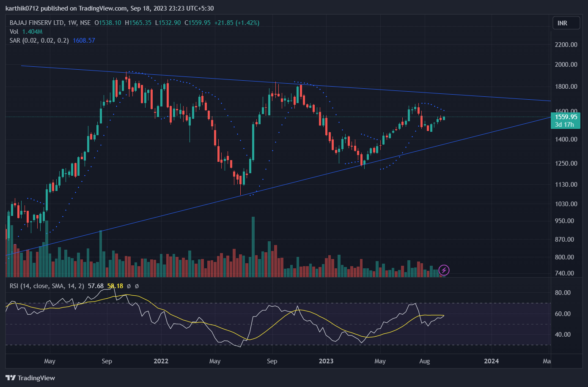The image size is (588, 387).
Task: Click the RSI 40.00 axis label
Action: coord(563,334)
